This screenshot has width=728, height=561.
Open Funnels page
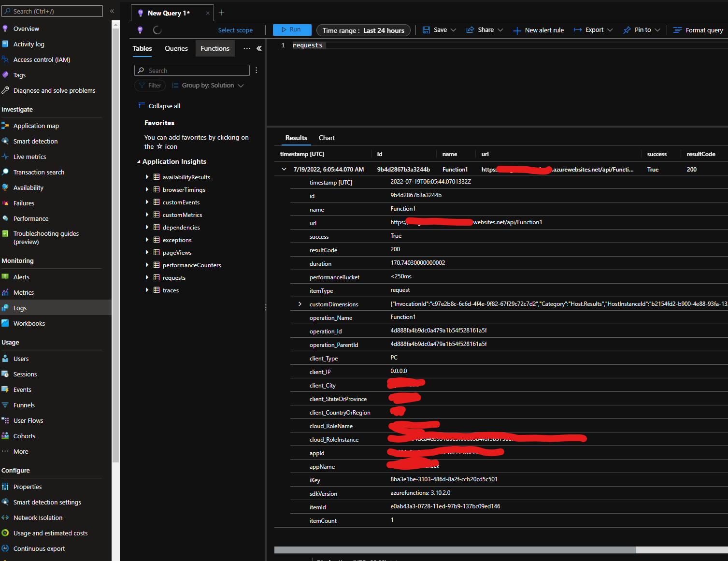[x=24, y=405]
